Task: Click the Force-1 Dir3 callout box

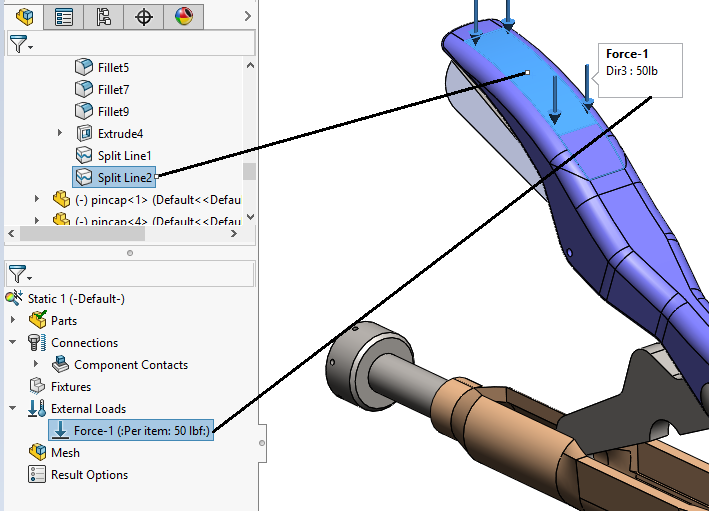Action: pos(640,71)
